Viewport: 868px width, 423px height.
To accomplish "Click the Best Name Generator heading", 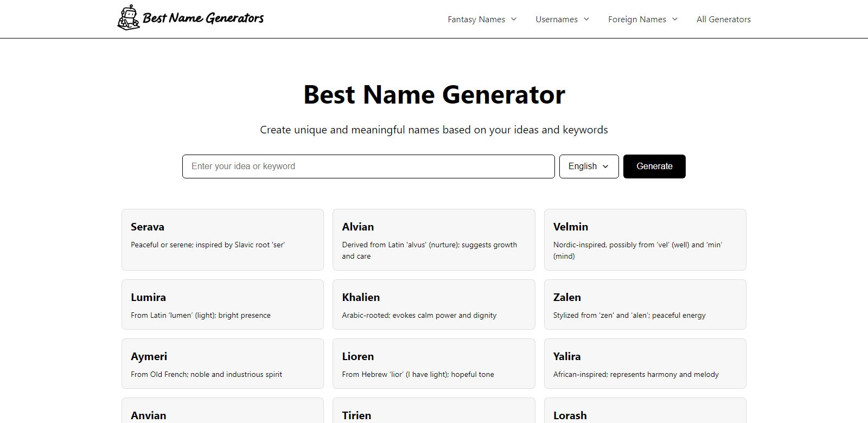I will tap(434, 95).
